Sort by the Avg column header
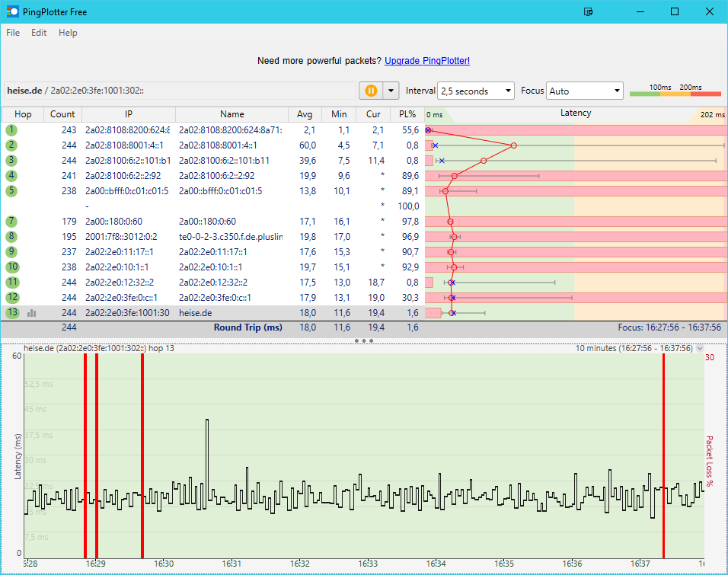Screen dimensions: 728x575 click(x=305, y=114)
